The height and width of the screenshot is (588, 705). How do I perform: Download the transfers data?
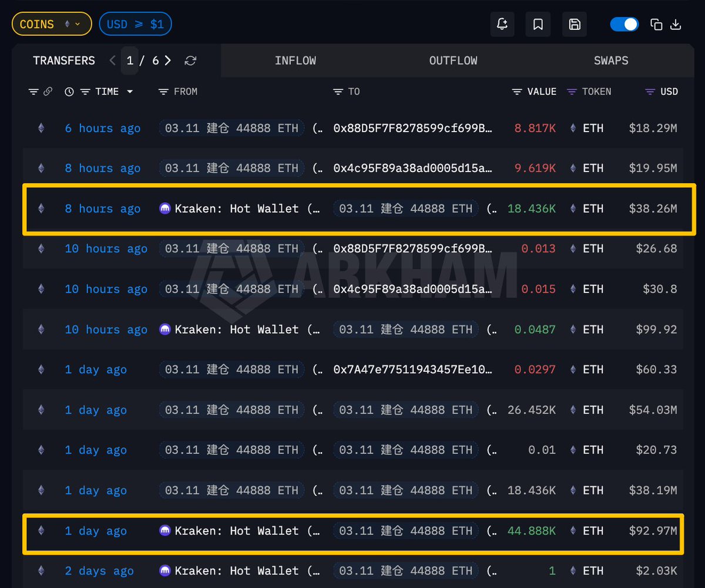tap(676, 24)
